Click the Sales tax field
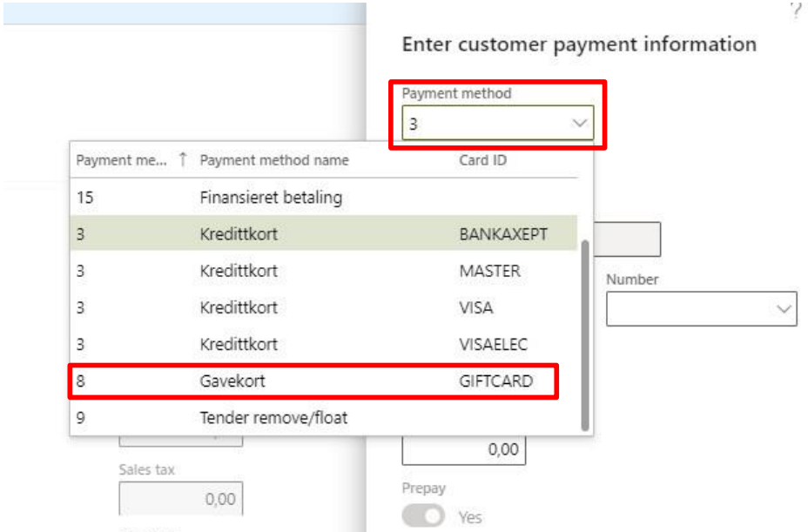Screen dimensions: 808x532 click(x=180, y=499)
